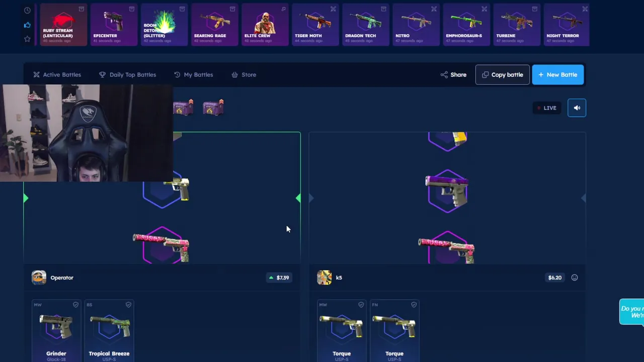
Task: Click the crossed-swords icon on Night Terror card
Action: click(x=585, y=9)
